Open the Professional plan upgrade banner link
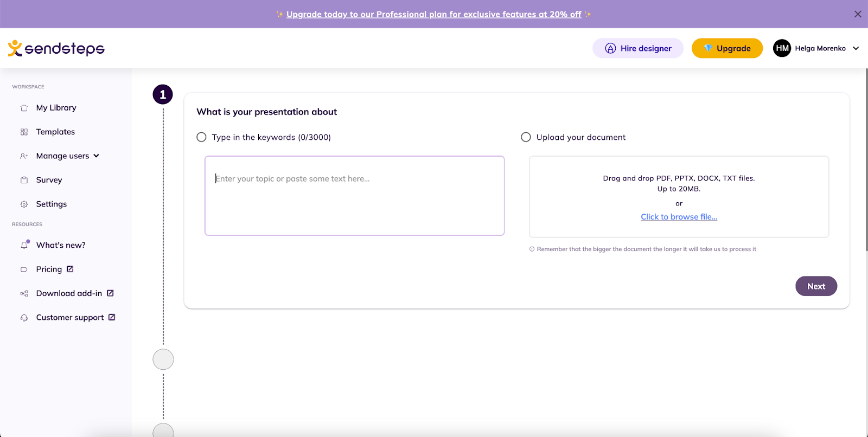Viewport: 868px width, 437px height. point(434,14)
